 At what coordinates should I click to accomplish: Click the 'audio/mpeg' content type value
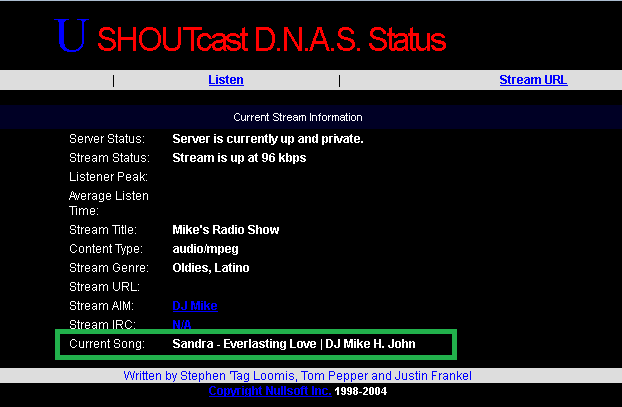tap(205, 249)
